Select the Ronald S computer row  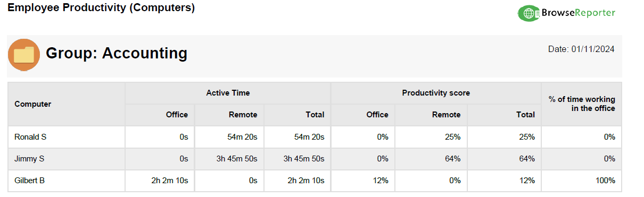[x=314, y=137]
